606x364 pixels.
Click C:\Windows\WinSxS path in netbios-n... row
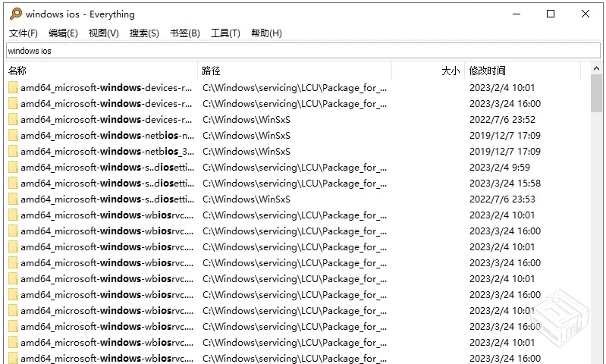pos(246,135)
